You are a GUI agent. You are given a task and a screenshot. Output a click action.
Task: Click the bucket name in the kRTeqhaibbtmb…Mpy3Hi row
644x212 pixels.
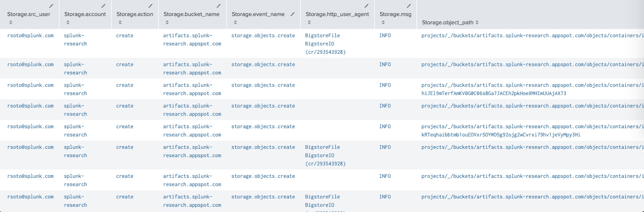[x=192, y=130]
